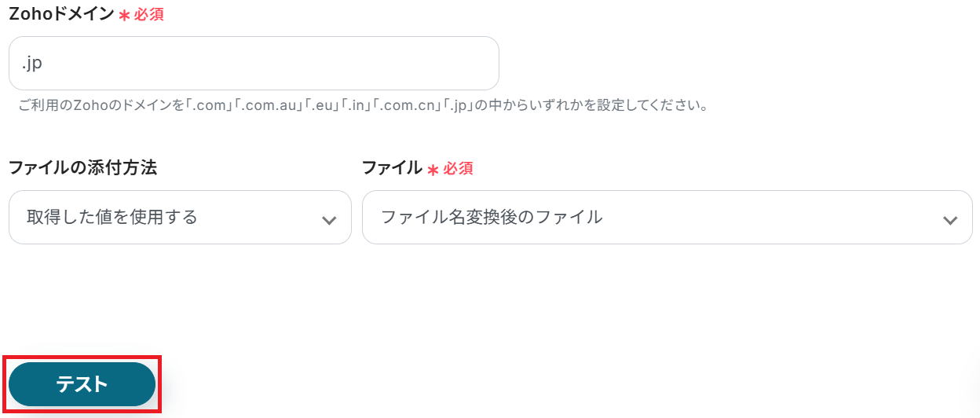Click the テスト label text on button
Viewport: 980px width, 418px height.
tap(82, 384)
